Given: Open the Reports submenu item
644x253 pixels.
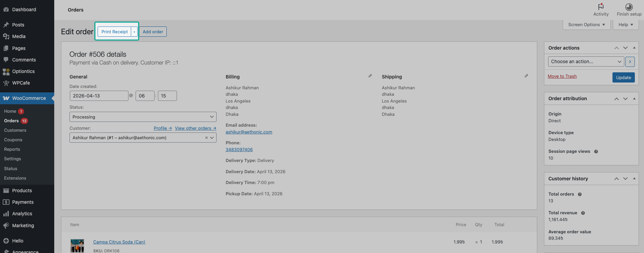Looking at the screenshot, I should (12, 149).
